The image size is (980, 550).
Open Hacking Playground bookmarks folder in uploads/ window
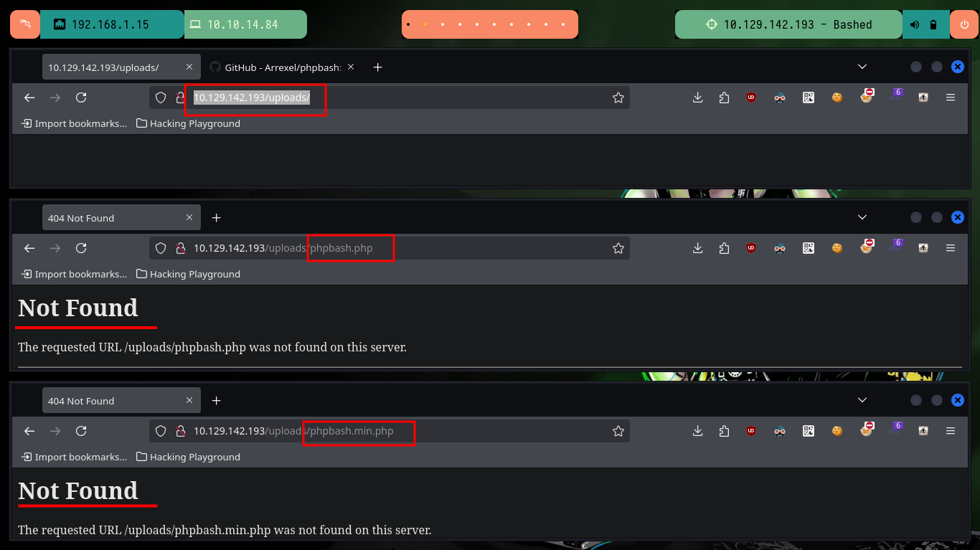coord(188,123)
